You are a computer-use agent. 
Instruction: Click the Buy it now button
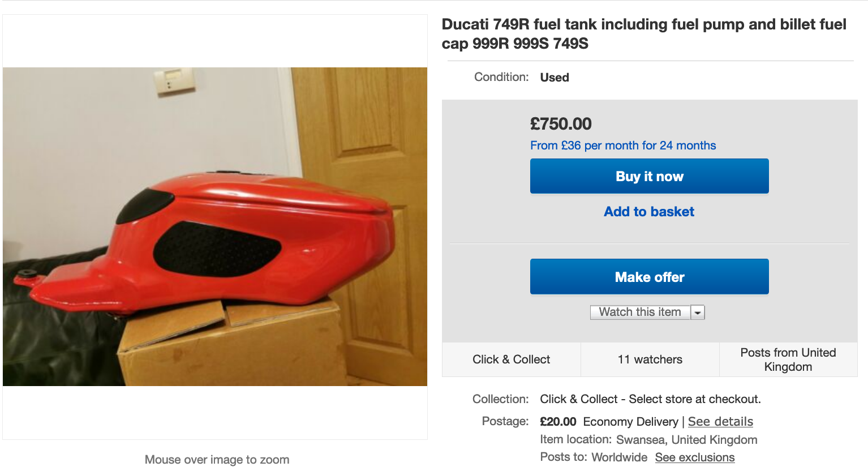(x=649, y=176)
